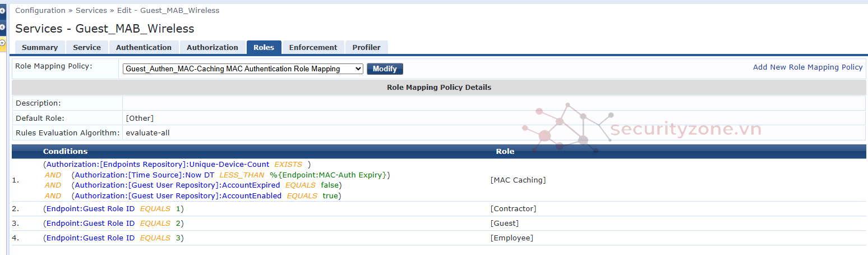Image resolution: width=868 pixels, height=255 pixels.
Task: Click the Conditions column header
Action: coord(65,152)
